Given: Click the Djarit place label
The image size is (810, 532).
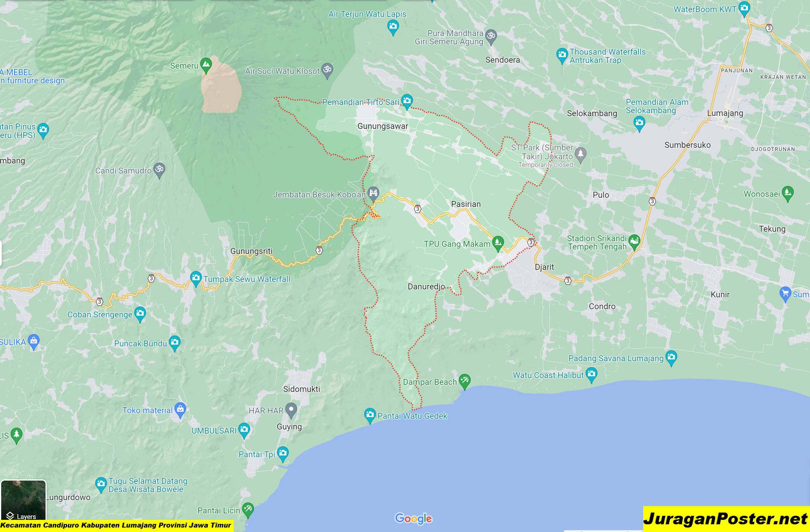Looking at the screenshot, I should tap(544, 267).
